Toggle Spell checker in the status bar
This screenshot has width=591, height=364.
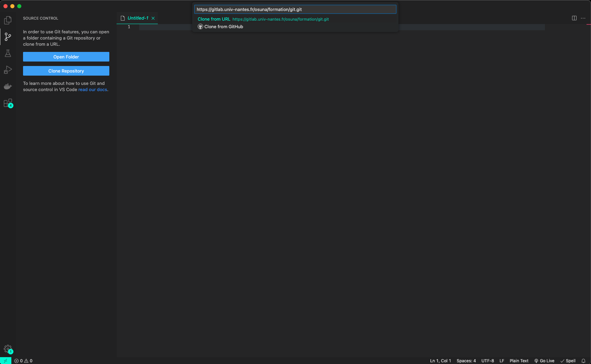[568, 361]
